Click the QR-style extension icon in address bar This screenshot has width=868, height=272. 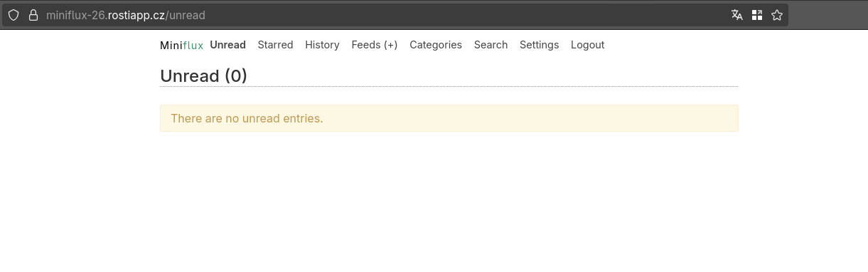tap(757, 15)
